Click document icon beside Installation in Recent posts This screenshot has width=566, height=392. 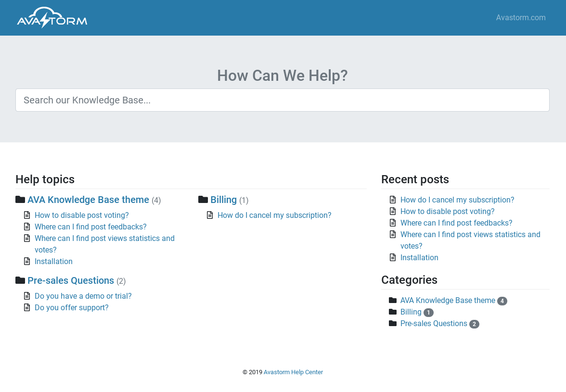[393, 257]
